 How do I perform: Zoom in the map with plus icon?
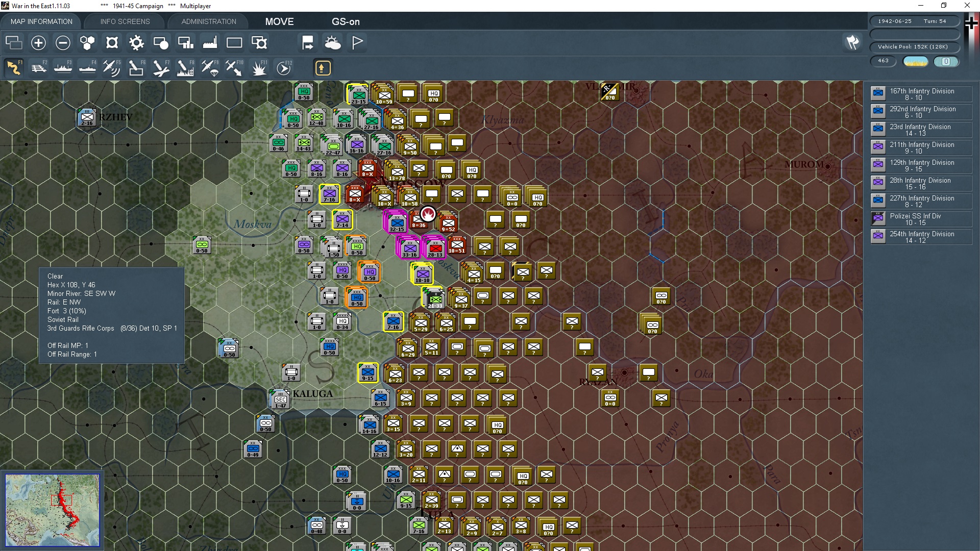pos(38,43)
